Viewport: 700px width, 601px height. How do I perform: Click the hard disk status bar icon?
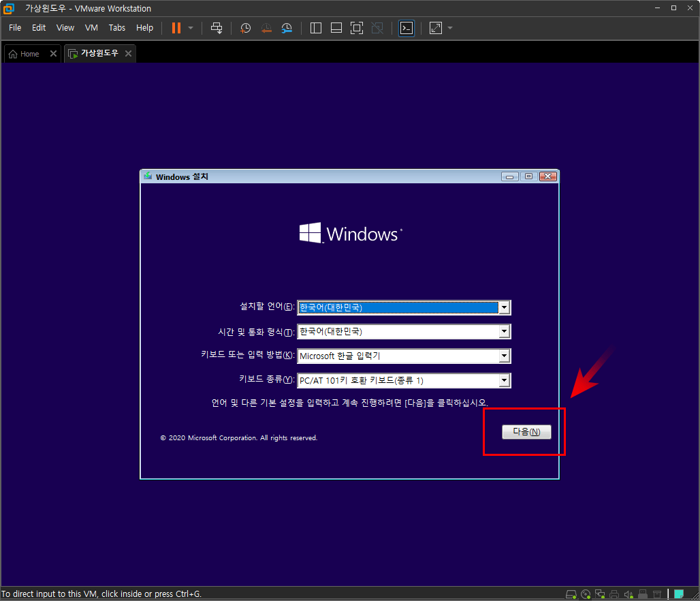click(x=571, y=594)
